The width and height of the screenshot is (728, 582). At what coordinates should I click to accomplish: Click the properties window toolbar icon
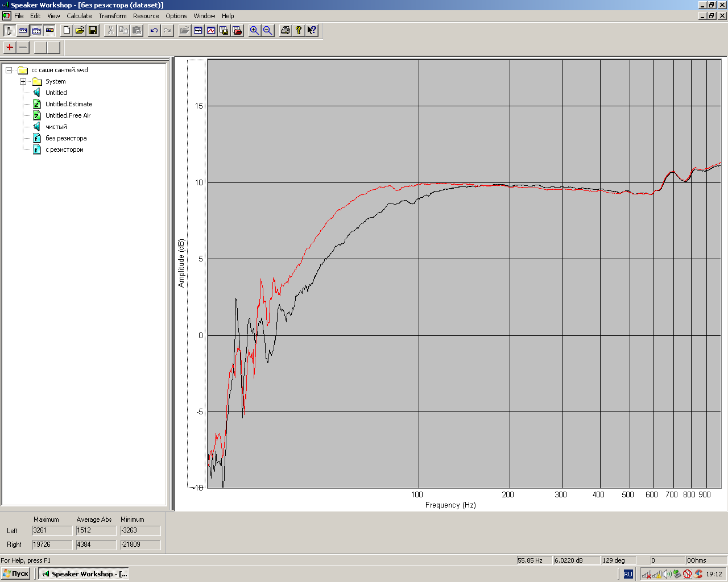(x=198, y=30)
